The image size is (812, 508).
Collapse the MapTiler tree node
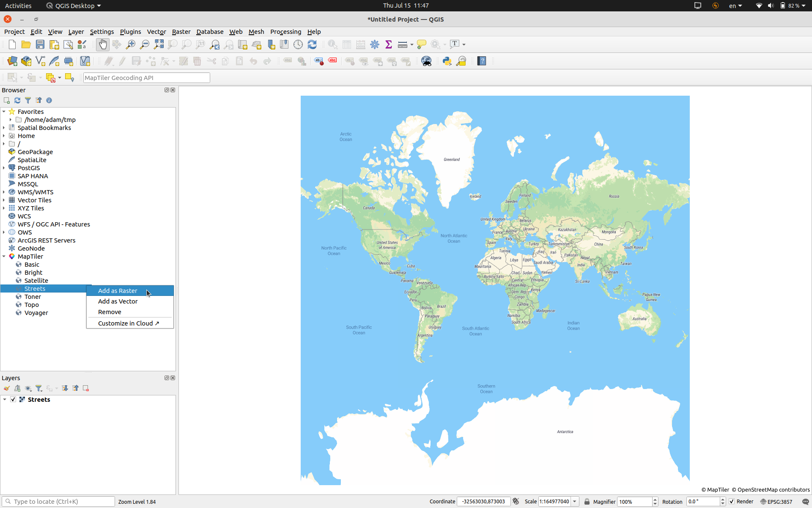coord(4,257)
